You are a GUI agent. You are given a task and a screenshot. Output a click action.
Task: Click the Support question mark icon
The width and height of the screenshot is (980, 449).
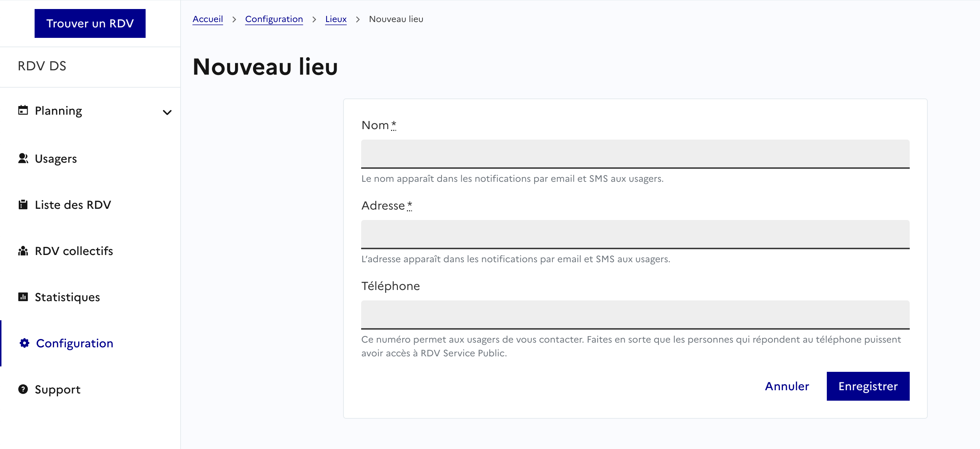click(23, 389)
